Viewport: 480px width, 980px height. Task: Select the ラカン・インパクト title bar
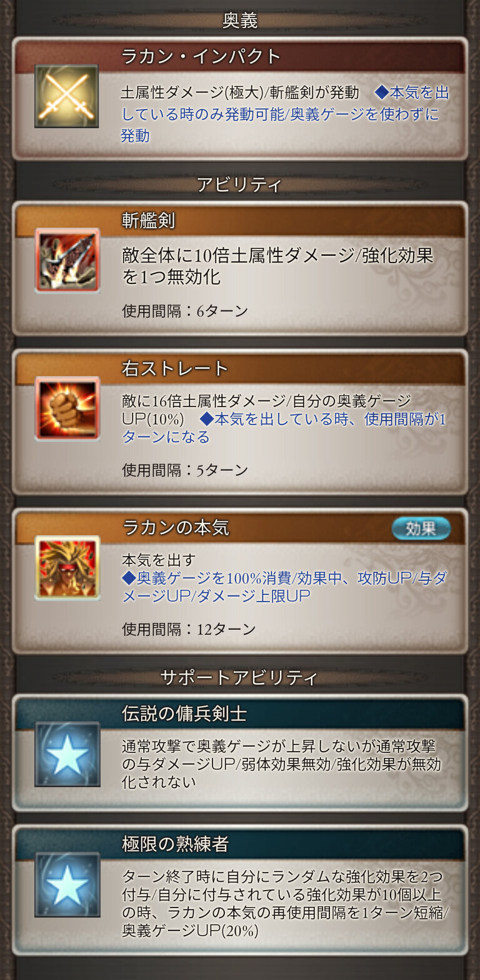[240, 56]
